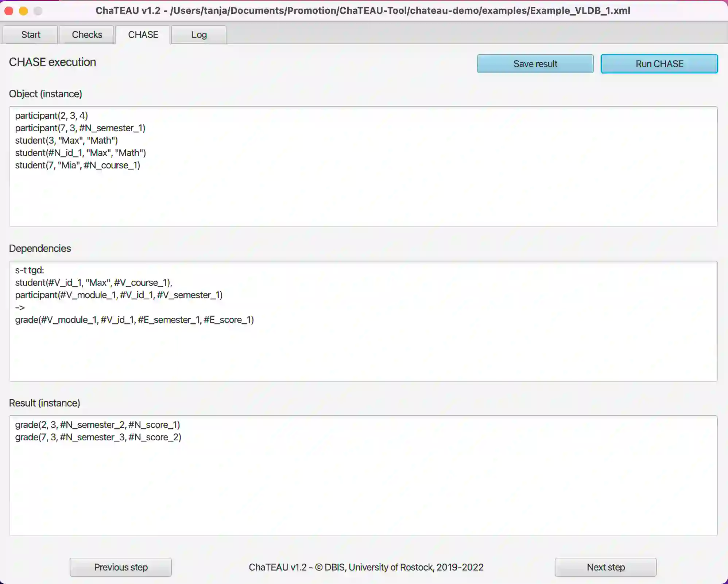
Task: Click the student(7, "Mia", #N_course_1) line
Action: pyautogui.click(x=78, y=165)
